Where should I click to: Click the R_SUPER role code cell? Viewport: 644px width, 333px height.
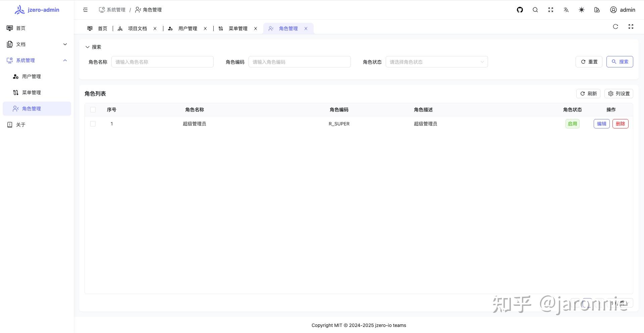coord(339,124)
